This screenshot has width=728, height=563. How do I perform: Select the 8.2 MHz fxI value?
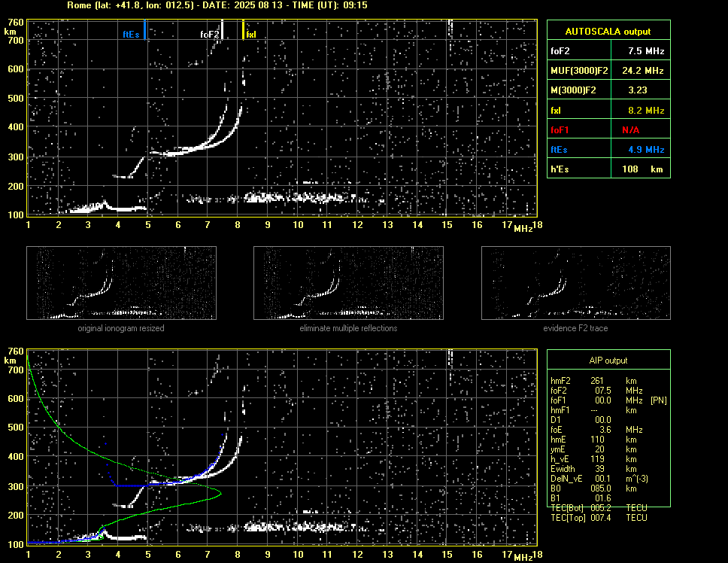(x=646, y=111)
